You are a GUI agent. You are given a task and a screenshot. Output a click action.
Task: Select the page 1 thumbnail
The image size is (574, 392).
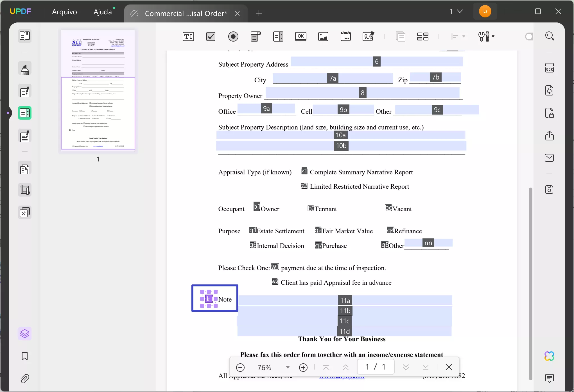coord(98,90)
